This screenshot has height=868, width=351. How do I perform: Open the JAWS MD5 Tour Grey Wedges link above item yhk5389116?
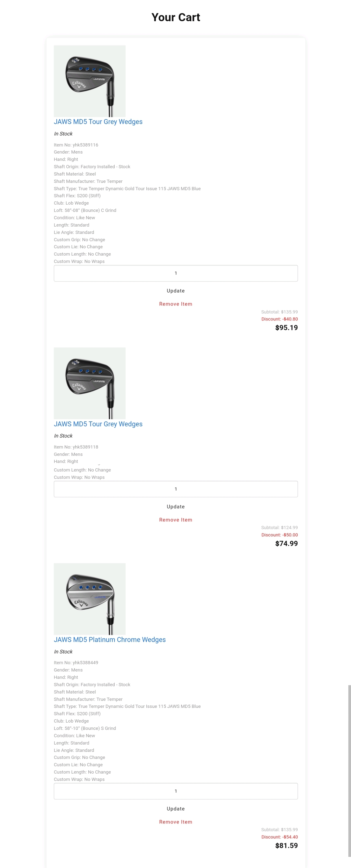(x=98, y=122)
